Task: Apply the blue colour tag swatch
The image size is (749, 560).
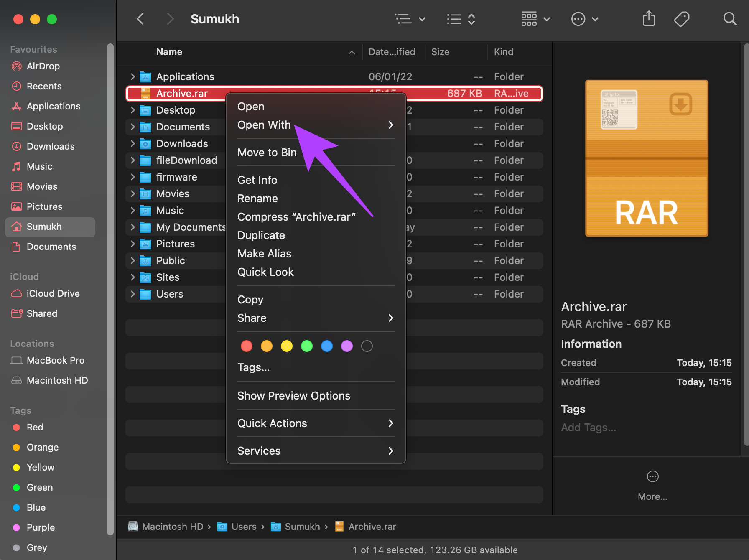Action: coord(327,346)
